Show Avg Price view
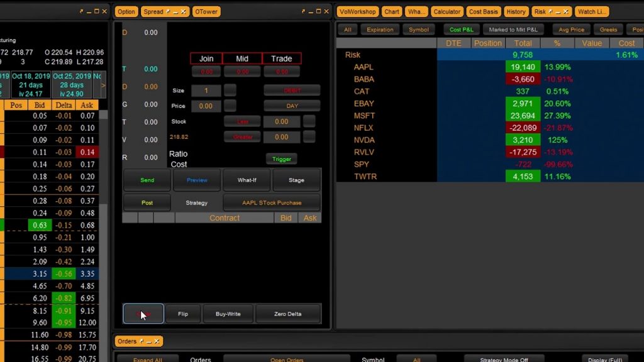Screen dimensions: 644x362 pos(571,30)
